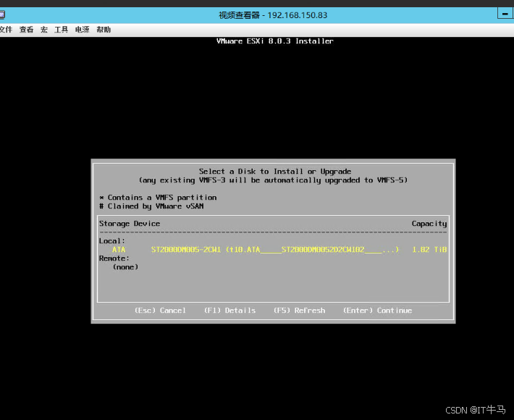Open the 电源 menu
The height and width of the screenshot is (420, 514).
click(82, 30)
